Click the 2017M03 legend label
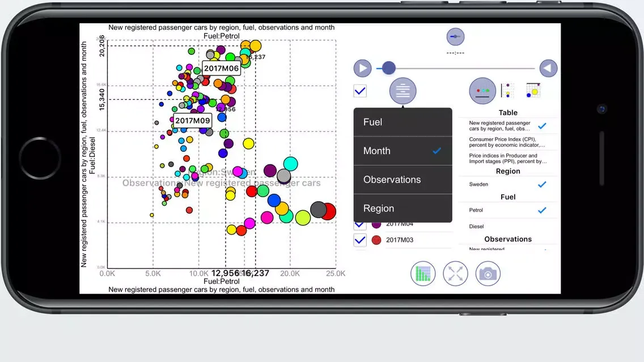 [400, 240]
